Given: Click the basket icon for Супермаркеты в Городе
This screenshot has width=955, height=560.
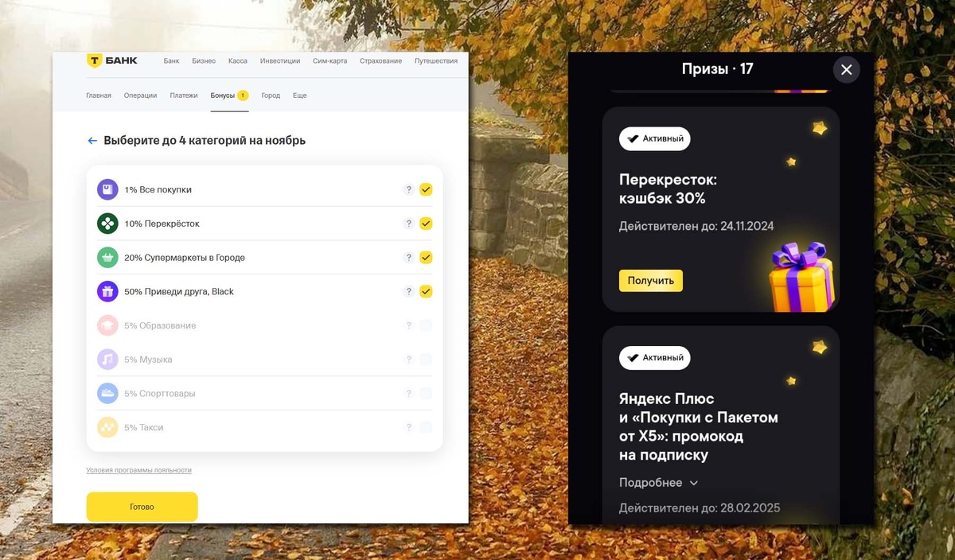Looking at the screenshot, I should tap(107, 258).
